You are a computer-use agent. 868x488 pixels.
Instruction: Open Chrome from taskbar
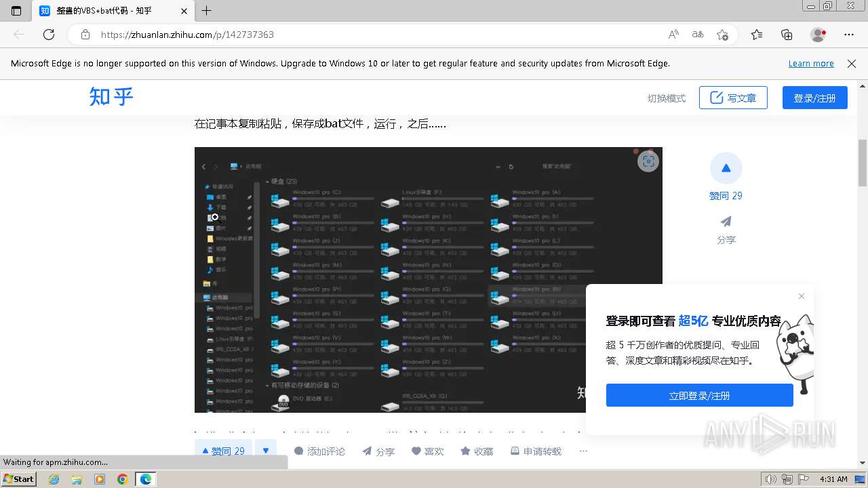[122, 479]
